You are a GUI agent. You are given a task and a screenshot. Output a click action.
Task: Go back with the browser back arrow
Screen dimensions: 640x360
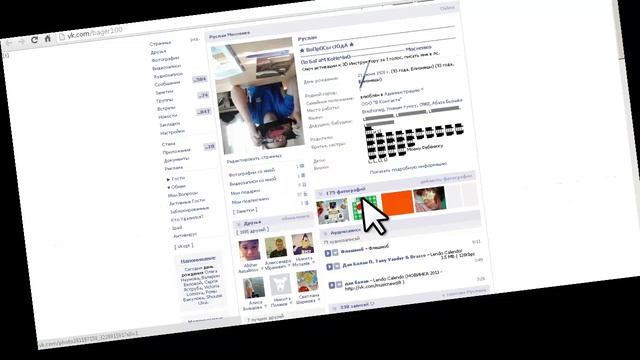[x=9, y=42]
